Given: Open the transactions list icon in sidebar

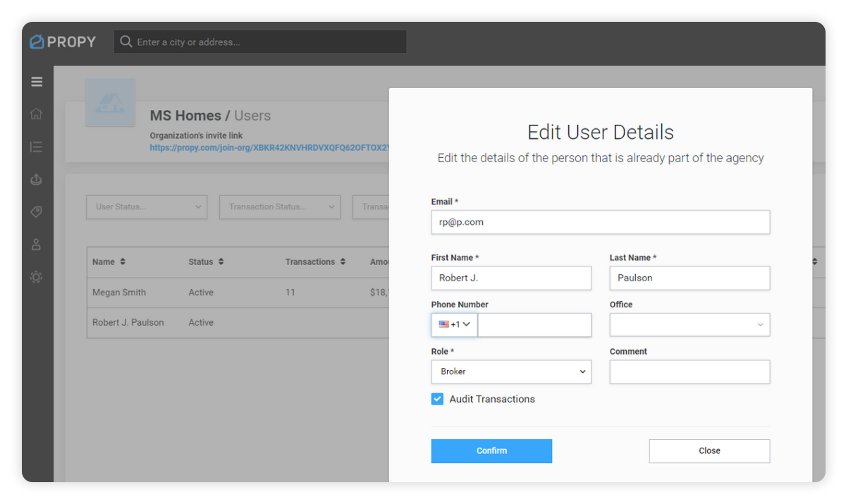Looking at the screenshot, I should coord(37,146).
